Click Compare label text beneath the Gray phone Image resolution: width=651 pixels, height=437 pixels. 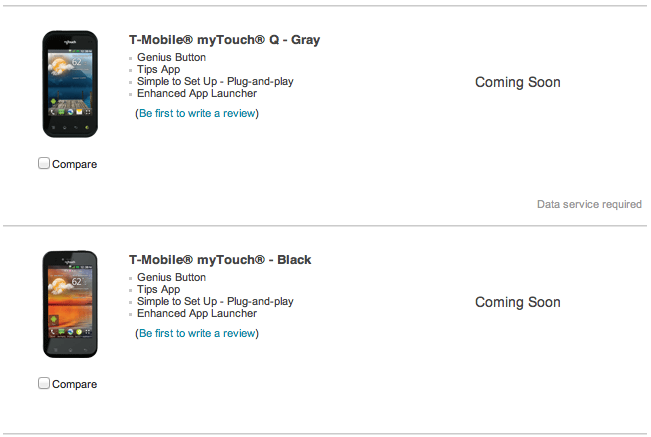(75, 164)
